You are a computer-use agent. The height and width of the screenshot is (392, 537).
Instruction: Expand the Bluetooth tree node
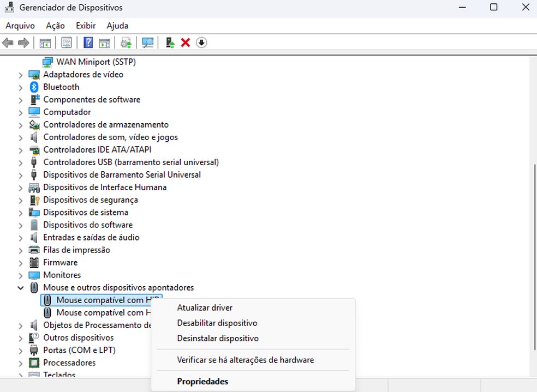pyautogui.click(x=21, y=88)
